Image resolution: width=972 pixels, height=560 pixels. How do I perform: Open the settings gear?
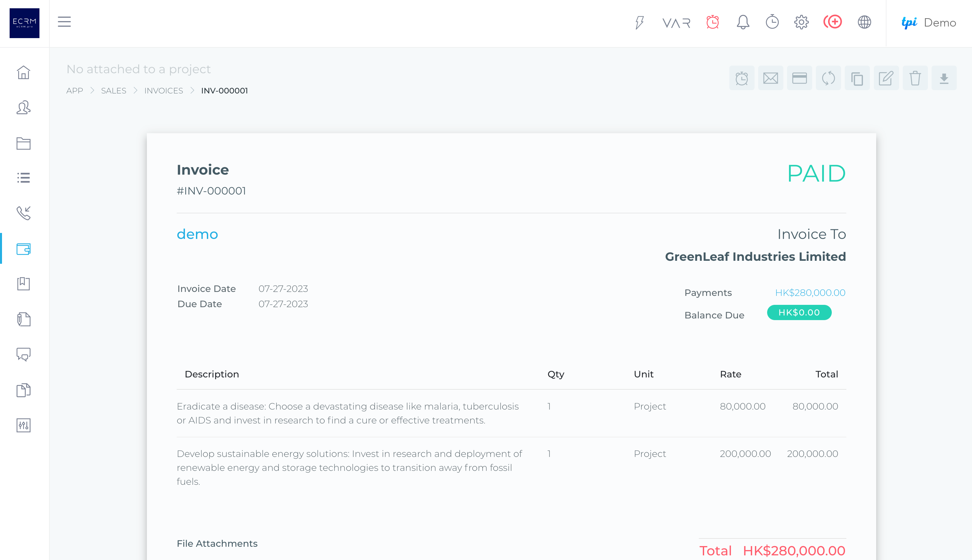pyautogui.click(x=801, y=22)
